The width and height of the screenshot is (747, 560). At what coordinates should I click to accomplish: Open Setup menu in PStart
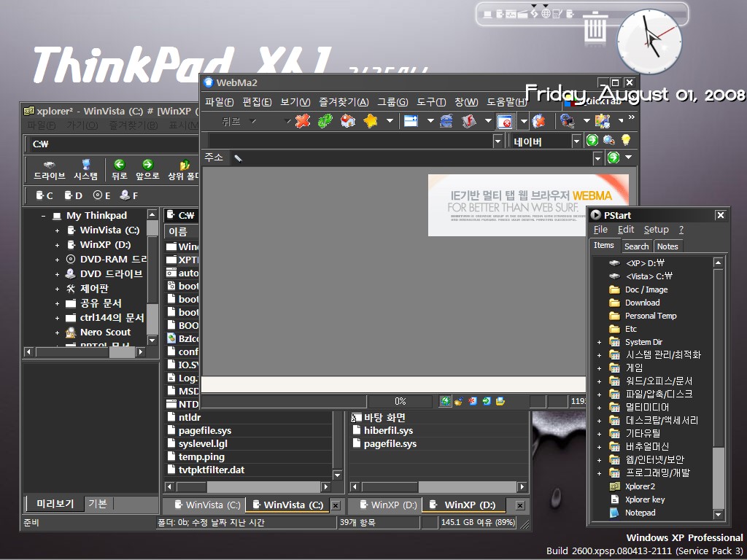[656, 230]
